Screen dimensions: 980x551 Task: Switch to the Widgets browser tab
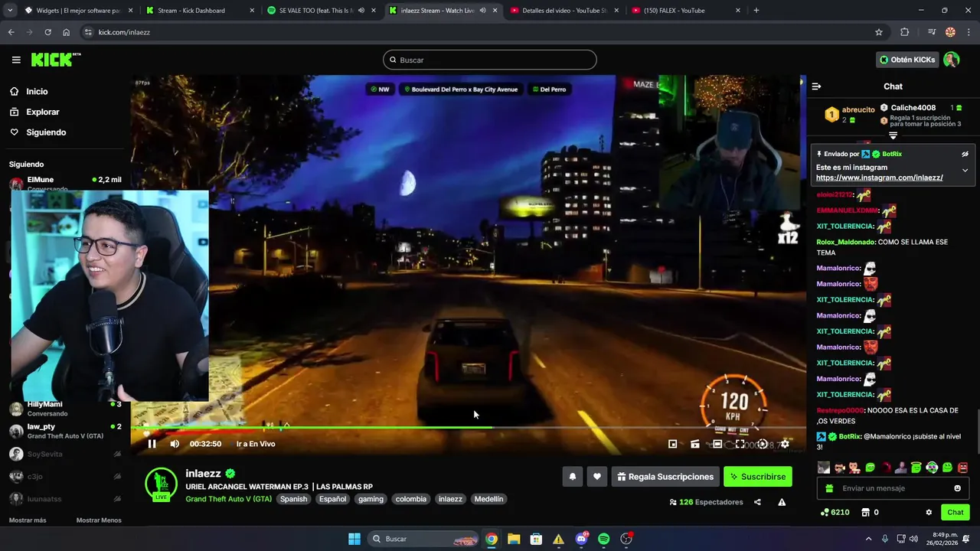tap(78, 11)
